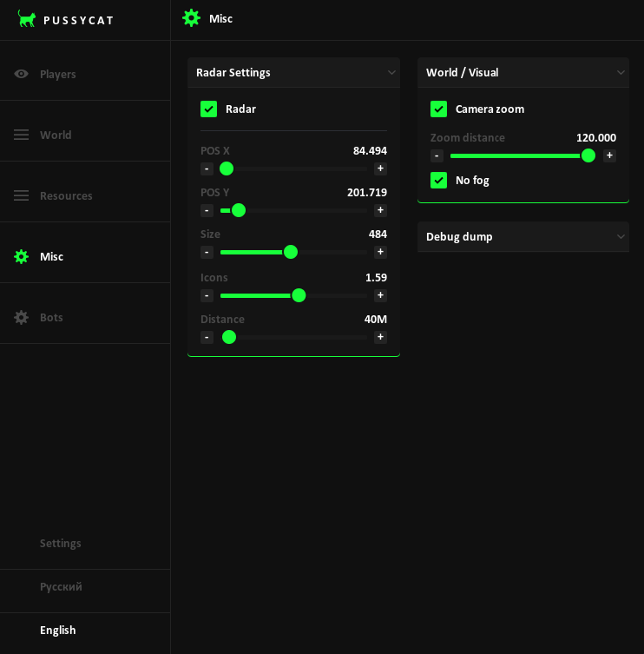
Task: Click the World / Visual panel title
Action: pos(462,73)
